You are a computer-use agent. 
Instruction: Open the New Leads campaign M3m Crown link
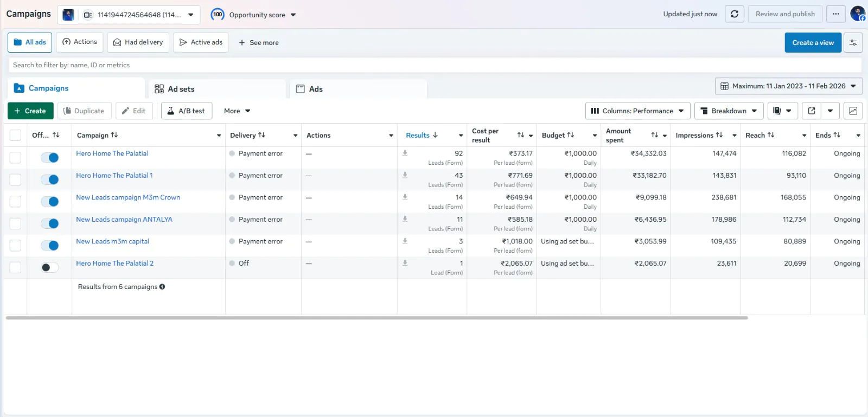point(128,197)
